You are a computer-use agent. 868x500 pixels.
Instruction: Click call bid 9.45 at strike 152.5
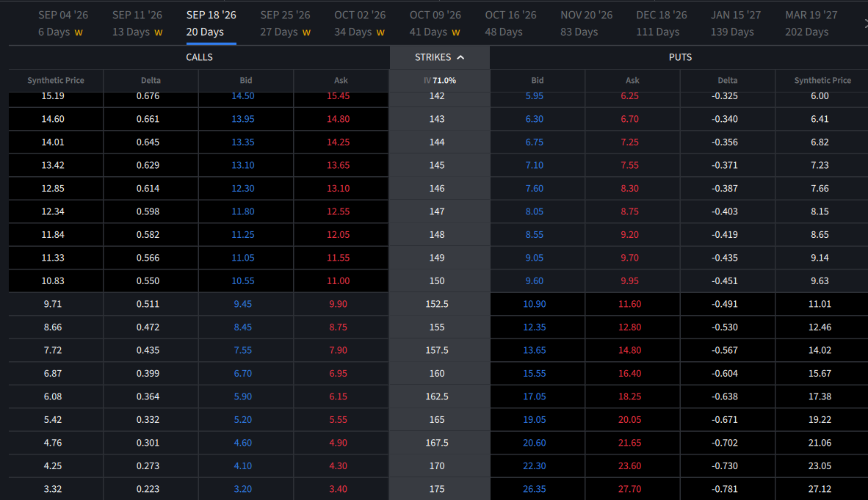click(x=243, y=304)
